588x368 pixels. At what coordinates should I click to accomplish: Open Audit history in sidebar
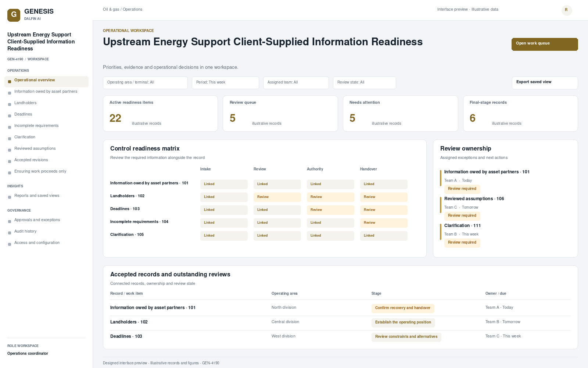click(x=46, y=231)
